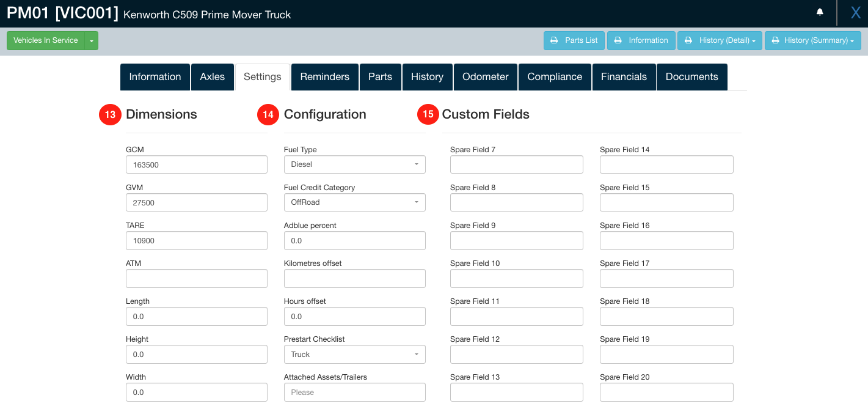The image size is (868, 409).
Task: Focus the Spare Field 20 input
Action: (666, 392)
